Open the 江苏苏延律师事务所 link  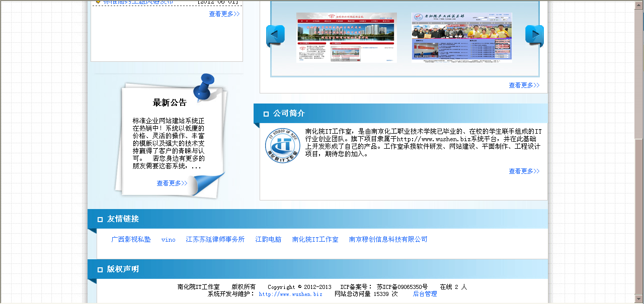215,240
